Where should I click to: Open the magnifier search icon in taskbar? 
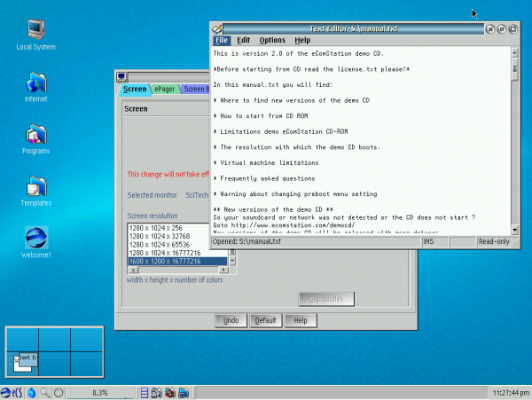tap(45, 393)
